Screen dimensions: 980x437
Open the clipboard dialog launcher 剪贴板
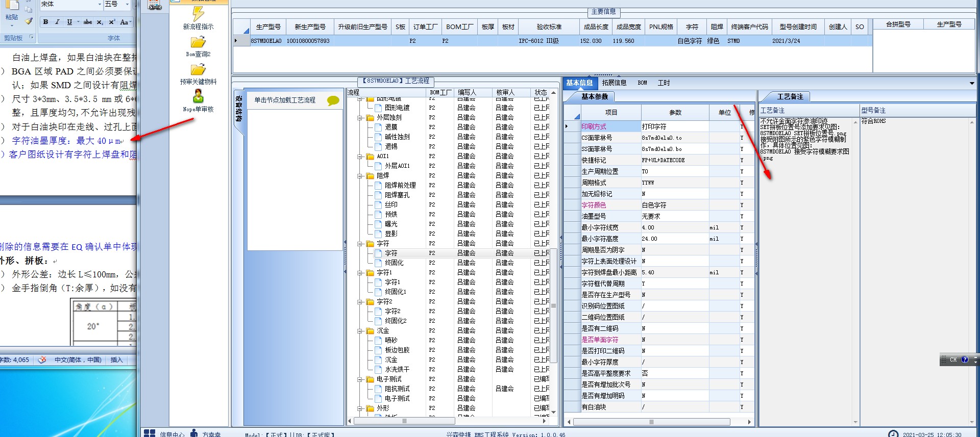click(32, 37)
